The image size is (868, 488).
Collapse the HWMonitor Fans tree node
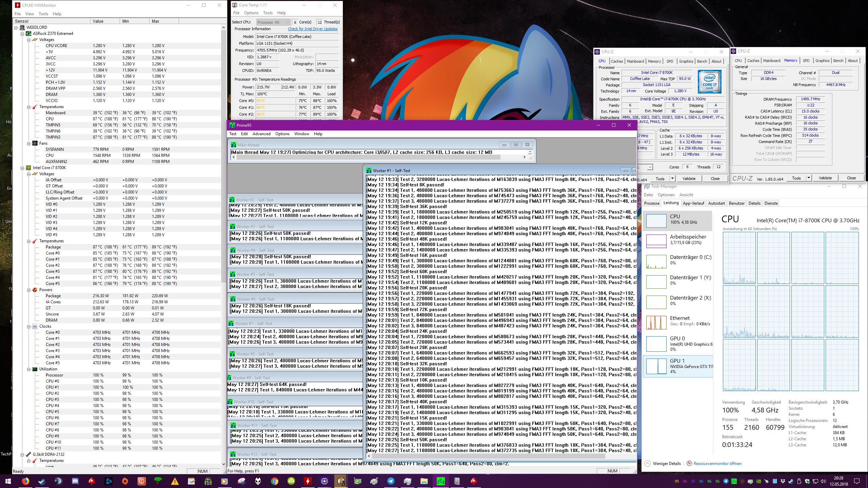pos(29,143)
